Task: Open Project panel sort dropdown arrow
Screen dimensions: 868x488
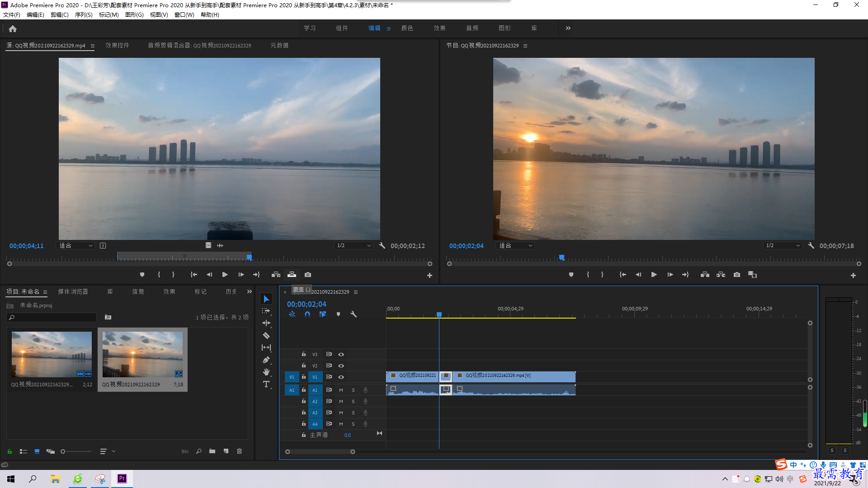Action: coord(113,451)
